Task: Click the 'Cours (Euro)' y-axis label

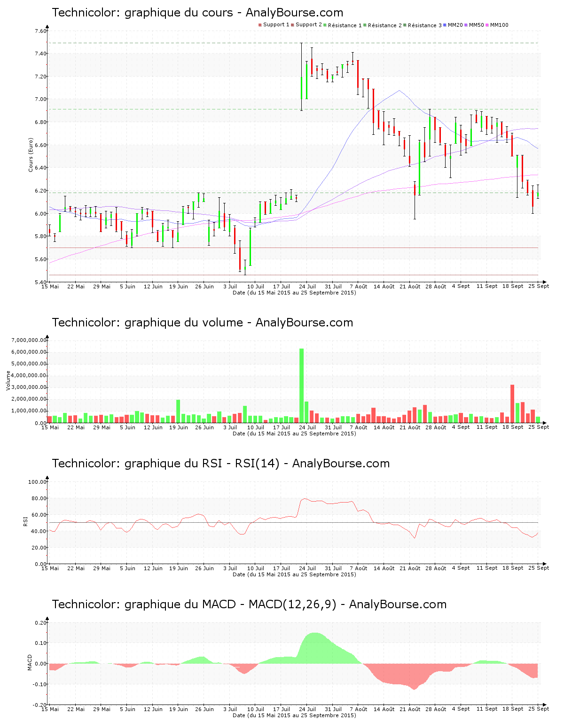Action: coord(31,155)
